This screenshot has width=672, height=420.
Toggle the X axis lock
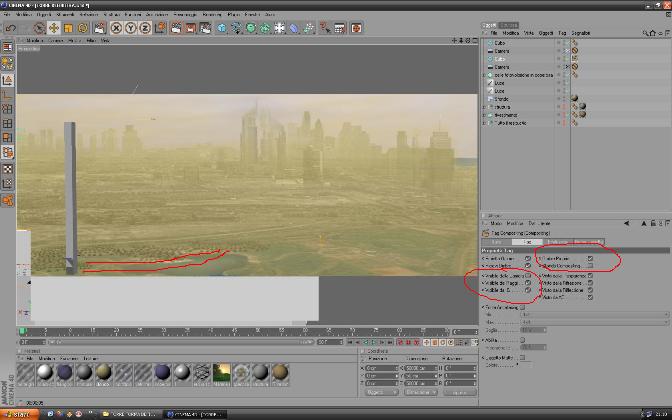coord(116,28)
